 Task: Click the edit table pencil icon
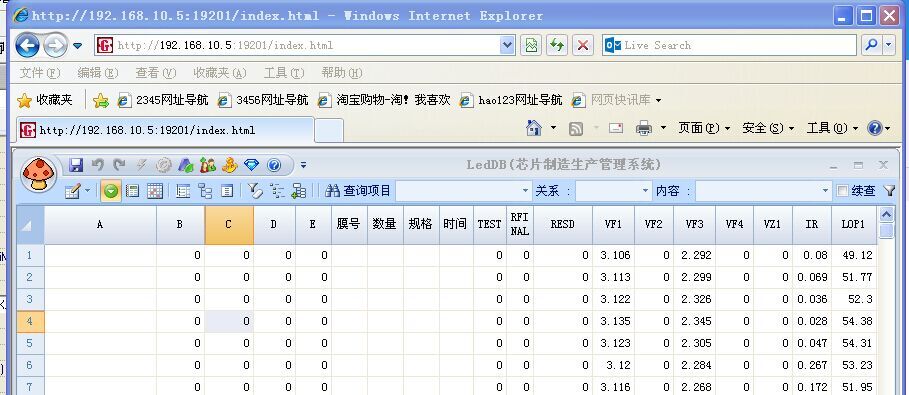click(72, 191)
